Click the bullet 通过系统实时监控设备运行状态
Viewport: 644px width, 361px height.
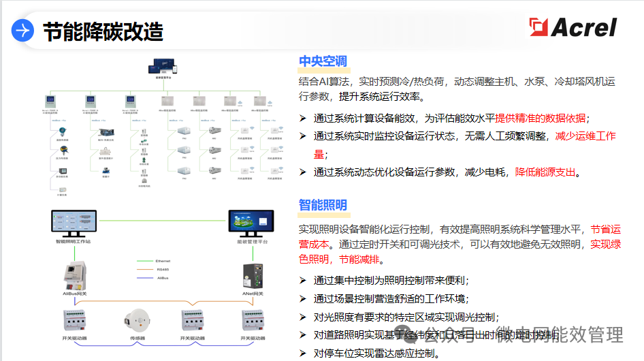[x=457, y=144]
